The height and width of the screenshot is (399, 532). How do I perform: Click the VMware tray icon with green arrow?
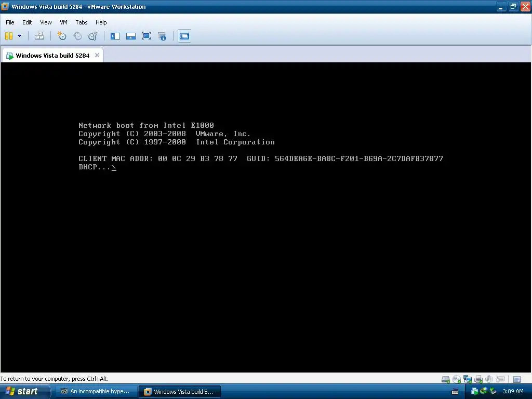tap(475, 392)
